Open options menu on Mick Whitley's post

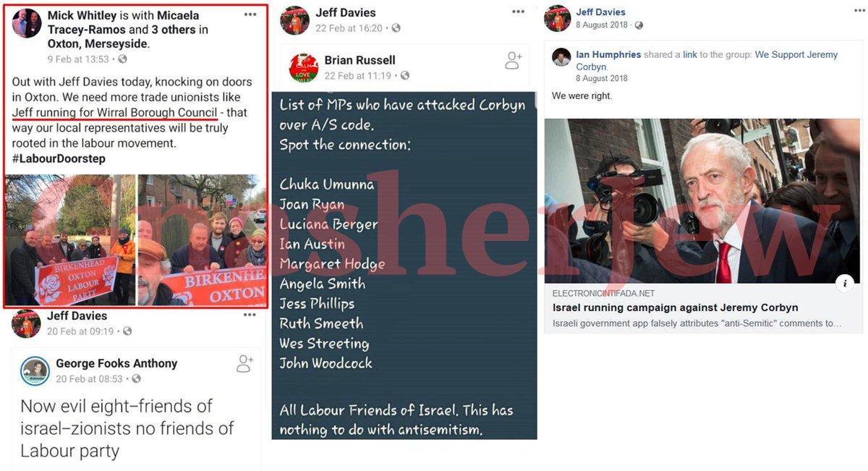250,14
